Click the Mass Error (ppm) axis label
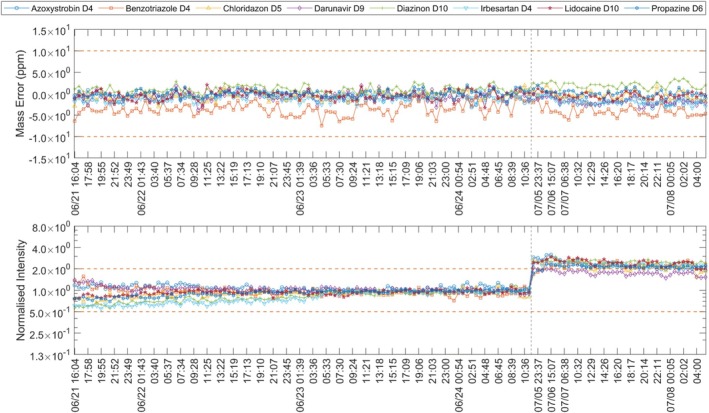The width and height of the screenshot is (709, 413). (20, 93)
